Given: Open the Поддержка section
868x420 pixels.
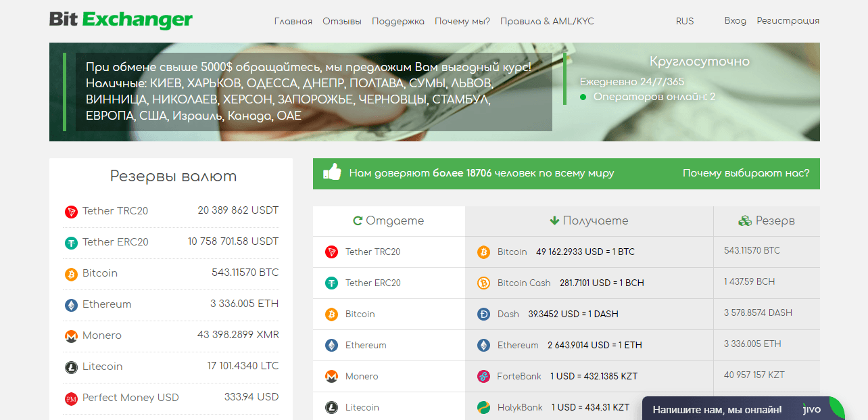Looking at the screenshot, I should 398,21.
